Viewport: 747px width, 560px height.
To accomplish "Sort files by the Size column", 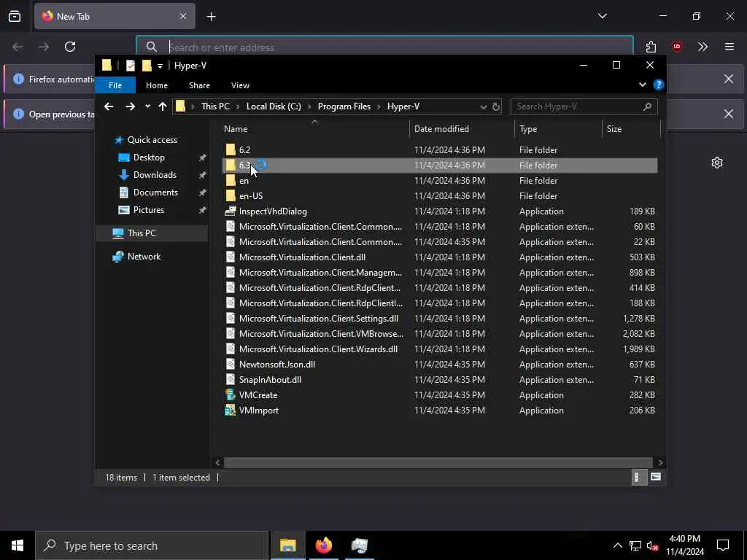I will [x=631, y=129].
